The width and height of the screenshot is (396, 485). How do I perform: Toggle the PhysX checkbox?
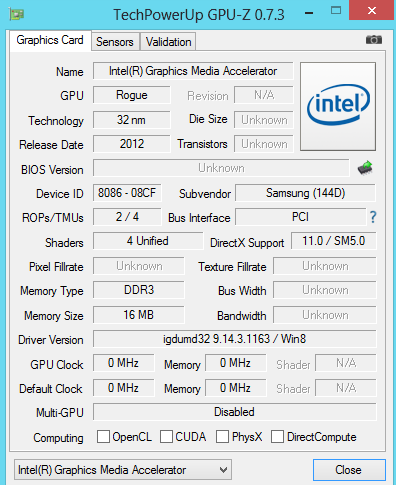coord(222,436)
